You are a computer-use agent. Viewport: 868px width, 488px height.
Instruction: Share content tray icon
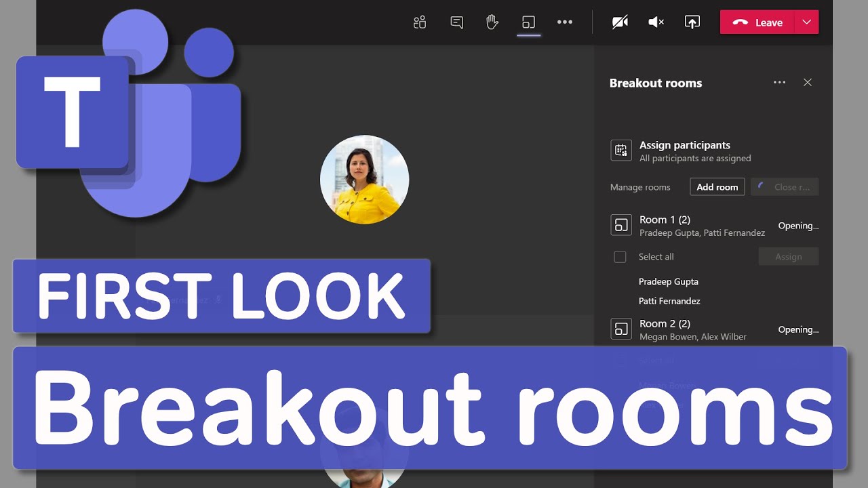click(692, 22)
